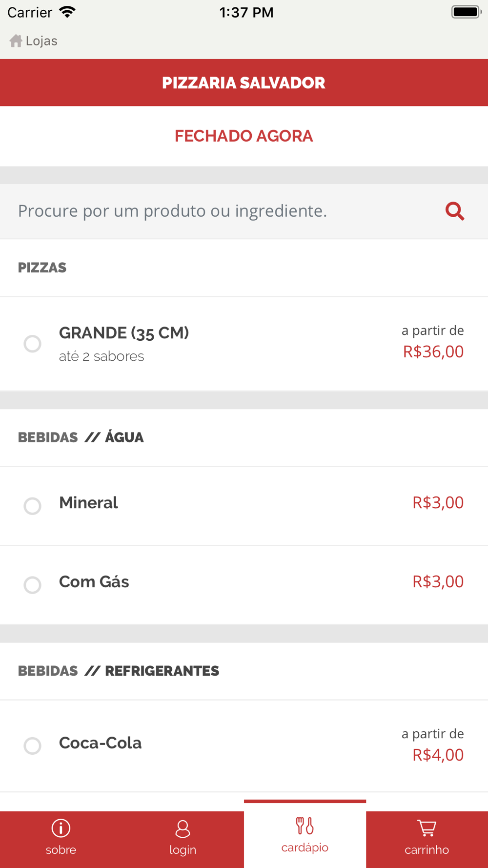488x868 pixels.
Task: Select the Coca-Cola radio button
Action: pyautogui.click(x=33, y=745)
